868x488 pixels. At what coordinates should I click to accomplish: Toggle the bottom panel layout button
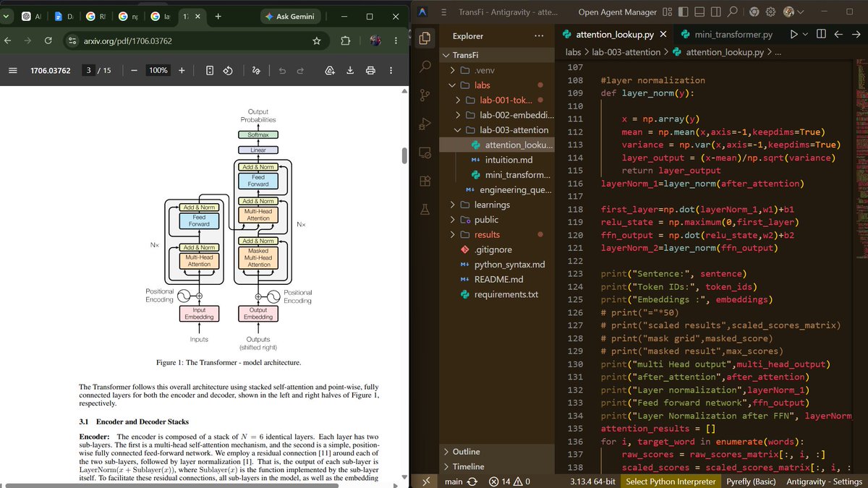[x=699, y=12]
